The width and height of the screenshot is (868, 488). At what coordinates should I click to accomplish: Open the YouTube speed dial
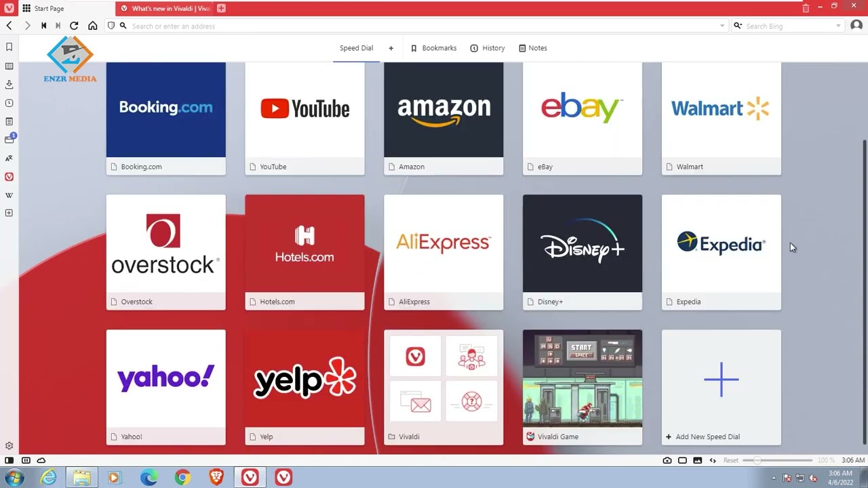(305, 119)
